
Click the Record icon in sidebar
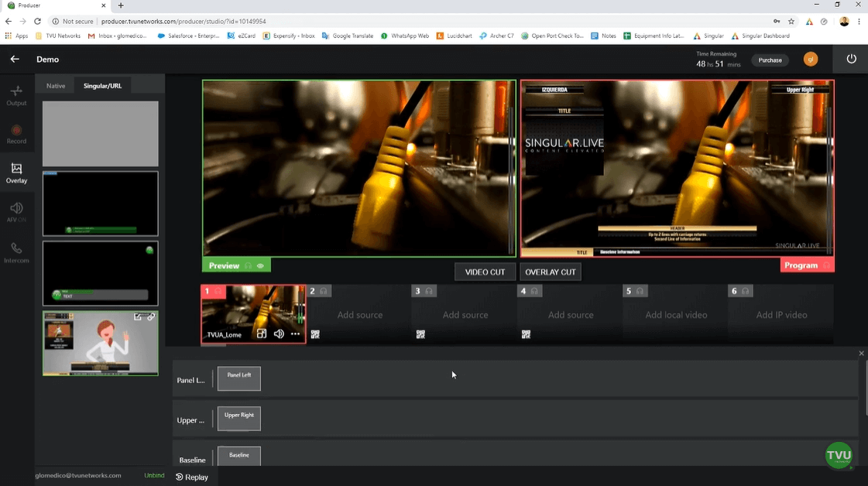(16, 134)
